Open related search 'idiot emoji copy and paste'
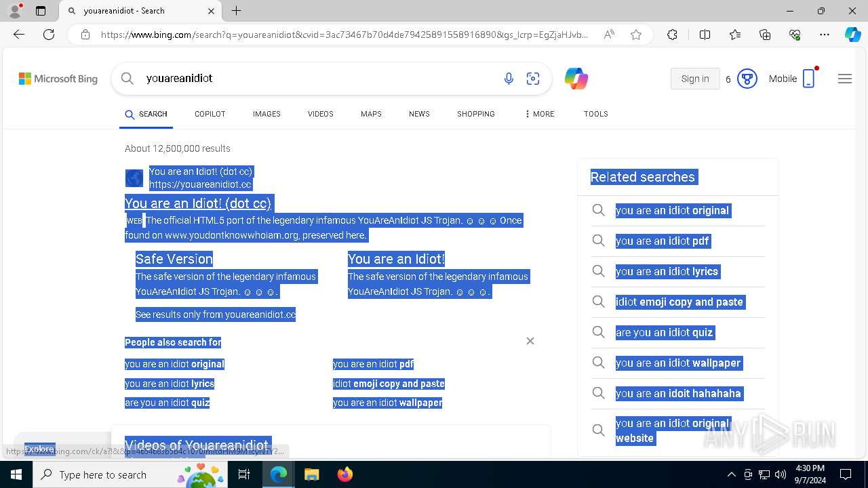 tap(679, 302)
